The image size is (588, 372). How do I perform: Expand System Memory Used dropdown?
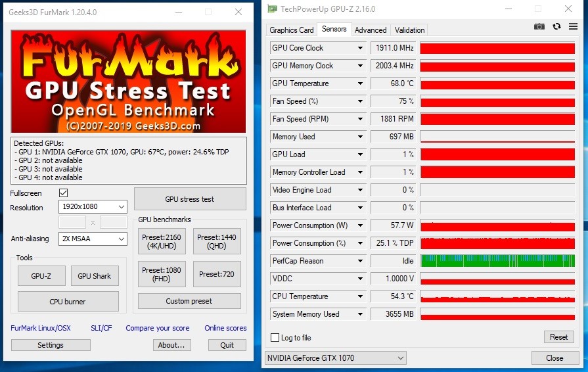click(x=360, y=314)
